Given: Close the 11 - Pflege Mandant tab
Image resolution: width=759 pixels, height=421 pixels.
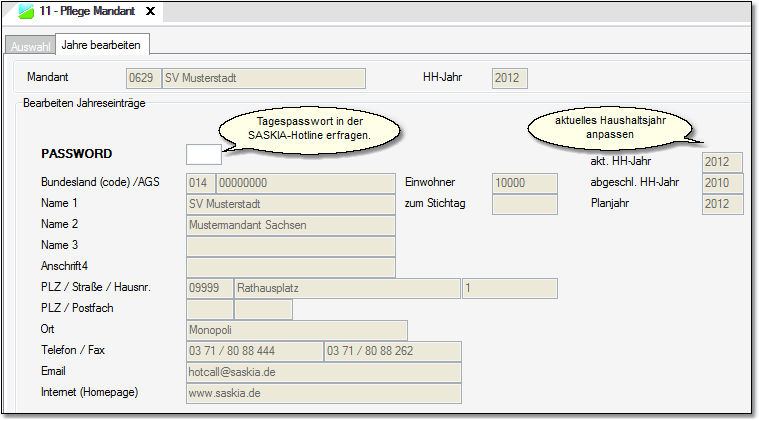Looking at the screenshot, I should (150, 11).
